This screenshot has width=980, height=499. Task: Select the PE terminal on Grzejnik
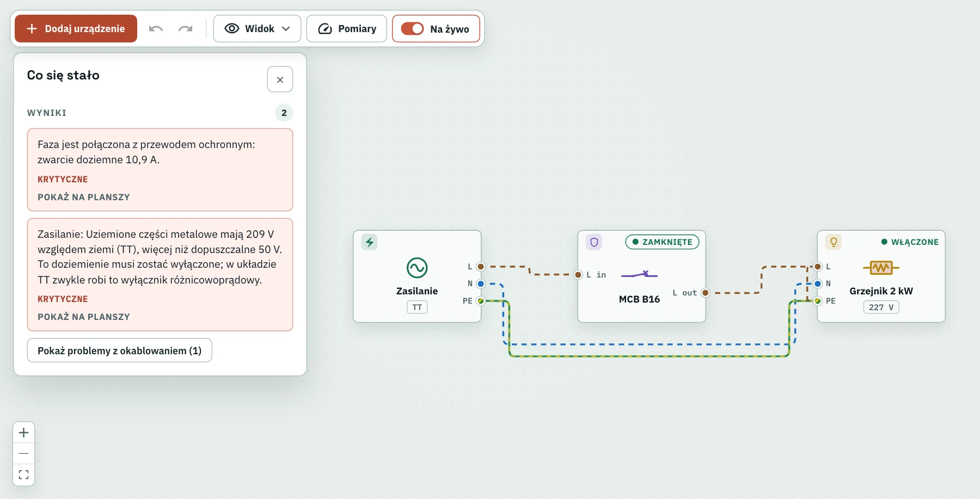coord(818,301)
